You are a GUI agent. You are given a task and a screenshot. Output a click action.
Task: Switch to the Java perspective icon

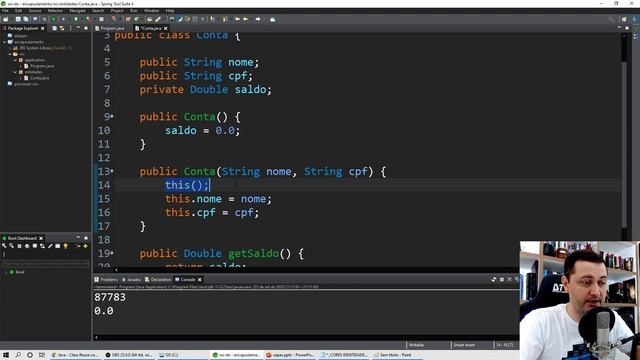click(635, 19)
